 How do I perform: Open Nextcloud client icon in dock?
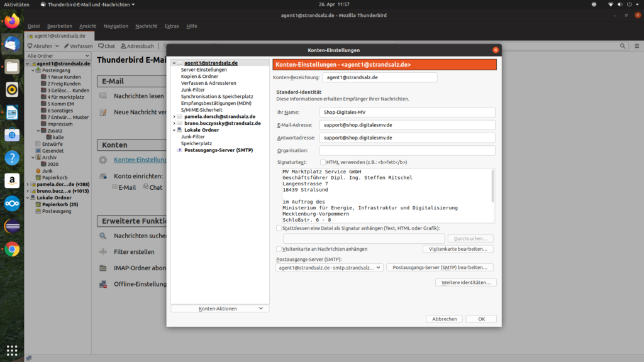coord(12,204)
